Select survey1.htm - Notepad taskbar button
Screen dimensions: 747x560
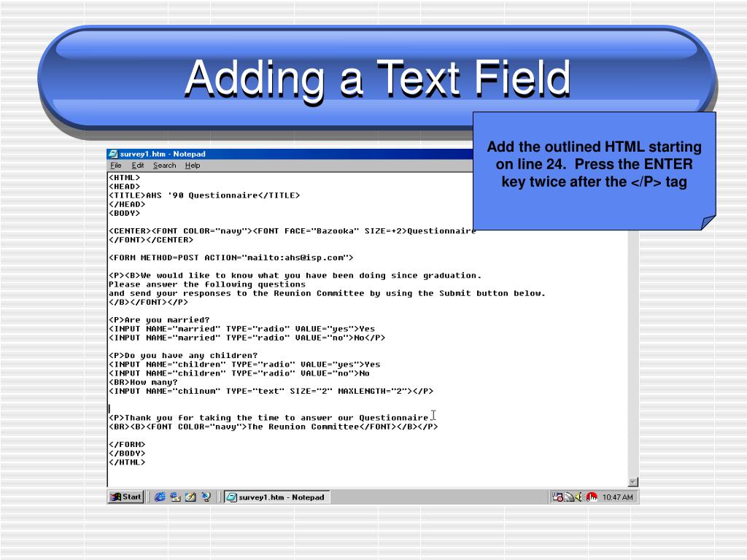click(276, 497)
